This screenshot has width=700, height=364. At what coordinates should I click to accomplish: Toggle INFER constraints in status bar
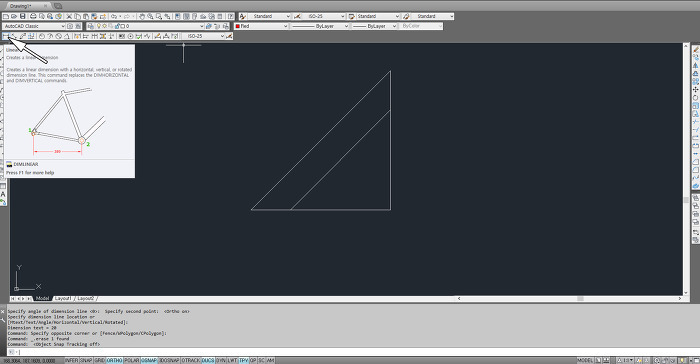[71, 360]
